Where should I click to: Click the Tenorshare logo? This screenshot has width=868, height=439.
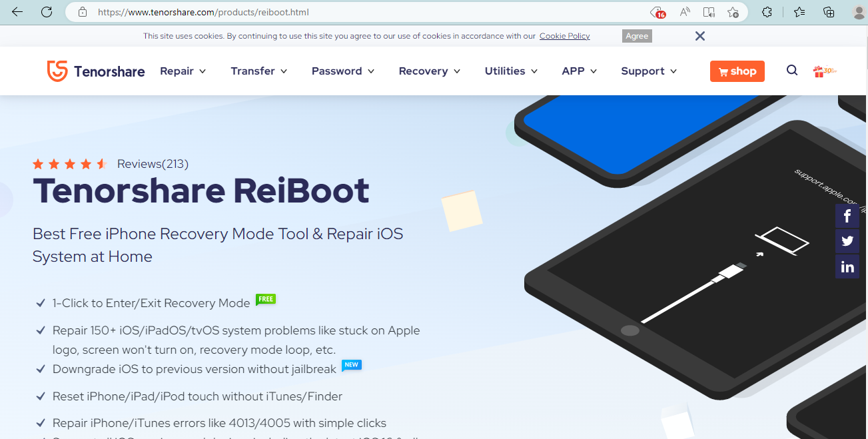96,71
